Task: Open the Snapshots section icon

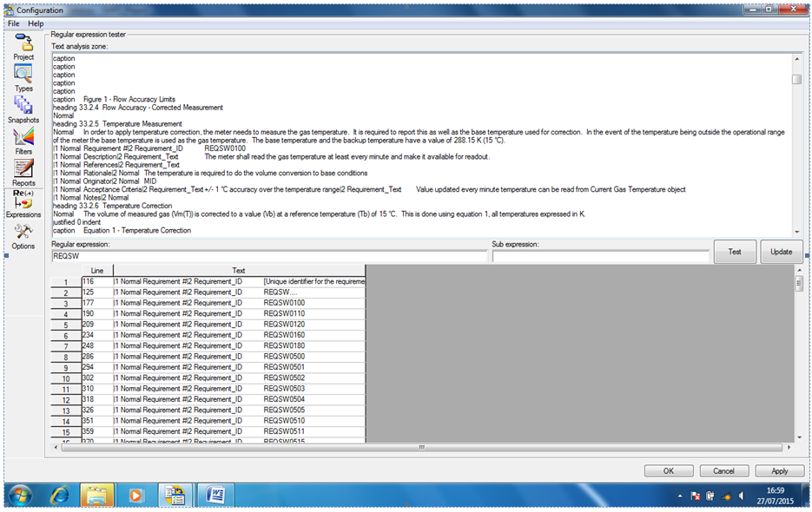Action: (x=23, y=106)
